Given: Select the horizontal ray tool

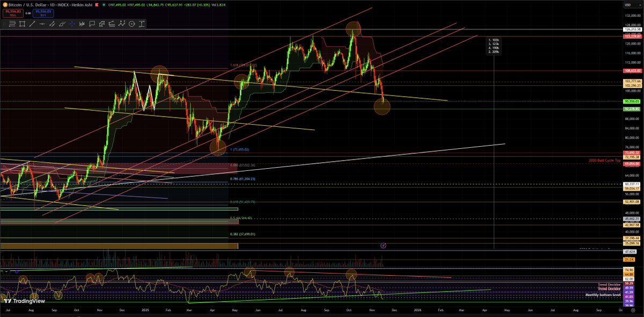Looking at the screenshot, I should (42, 24).
